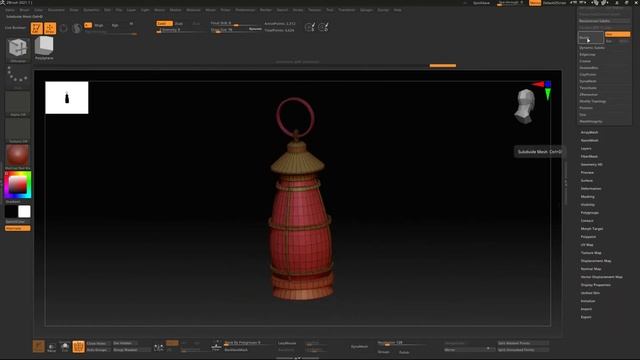
Task: Click the head view orientation gizmo
Action: (525, 107)
